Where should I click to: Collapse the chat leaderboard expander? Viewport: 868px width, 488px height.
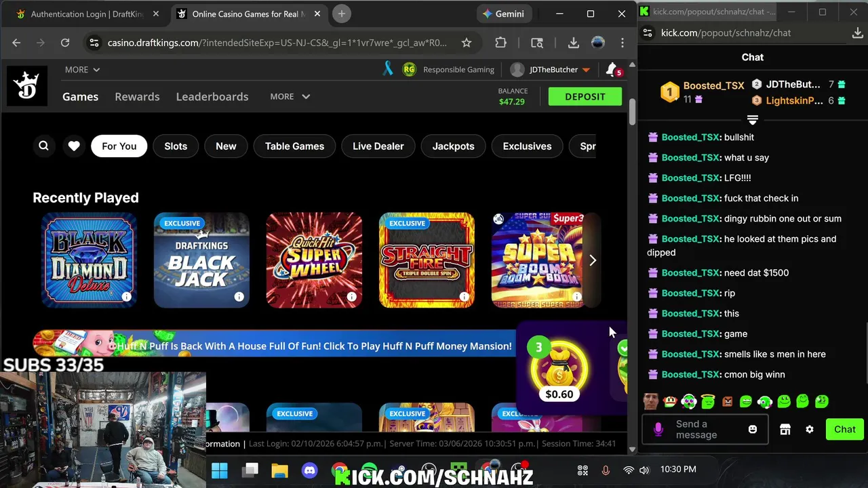[752, 120]
